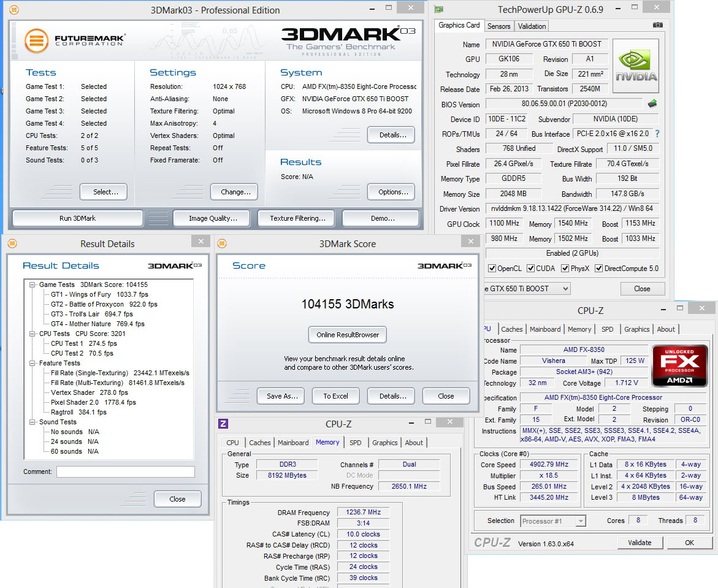Toggle the PhysX checkbox in GPU-Z

pos(565,269)
